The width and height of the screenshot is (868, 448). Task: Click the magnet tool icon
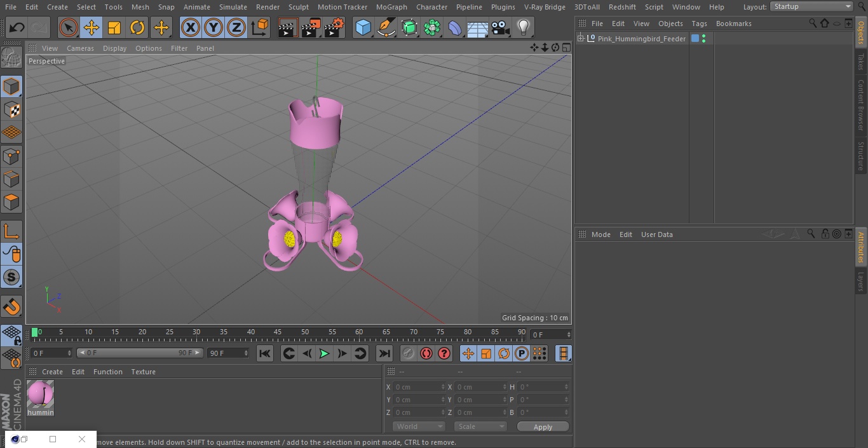[x=11, y=307]
